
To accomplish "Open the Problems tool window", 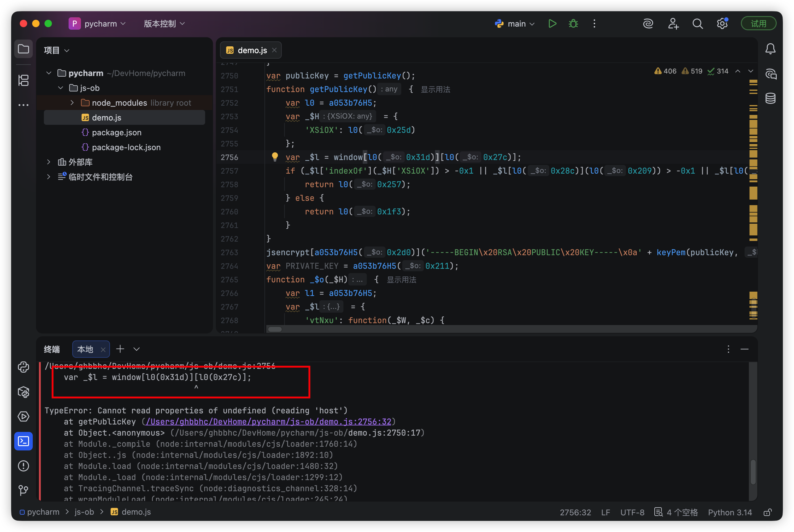I will pyautogui.click(x=23, y=466).
